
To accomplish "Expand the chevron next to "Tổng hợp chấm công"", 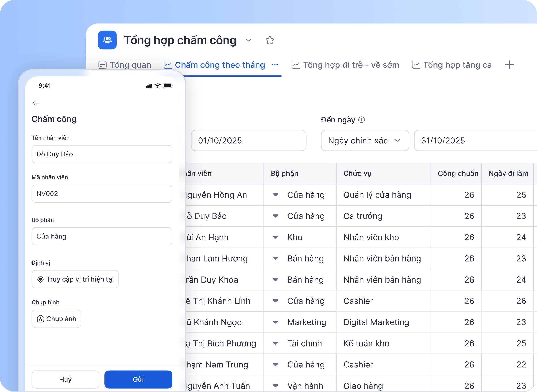I will coord(249,40).
